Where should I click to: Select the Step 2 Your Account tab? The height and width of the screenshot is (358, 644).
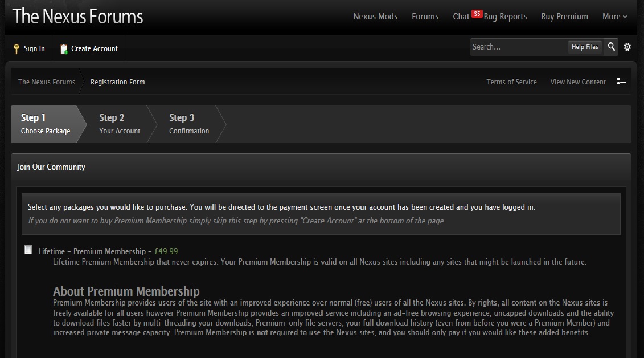click(x=120, y=124)
